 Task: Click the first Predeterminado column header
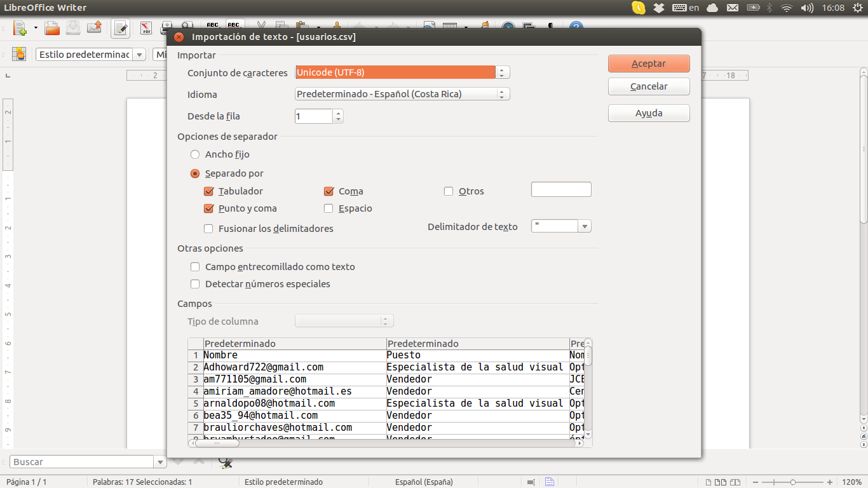(x=294, y=344)
